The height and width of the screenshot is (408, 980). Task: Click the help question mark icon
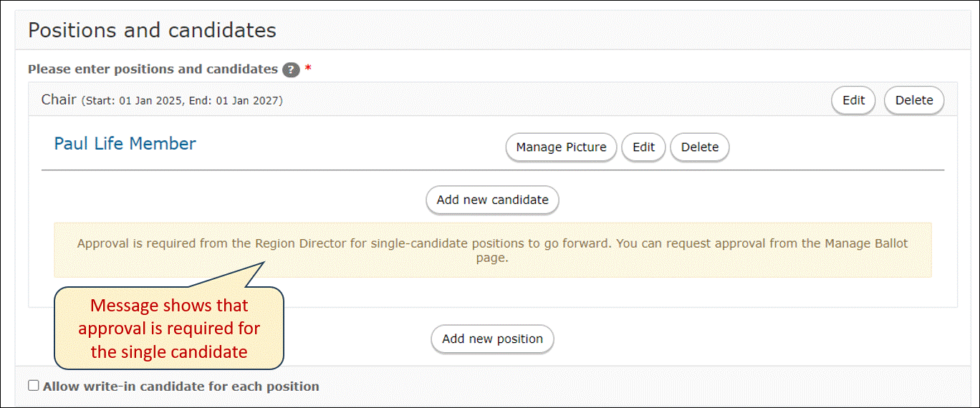[290, 69]
